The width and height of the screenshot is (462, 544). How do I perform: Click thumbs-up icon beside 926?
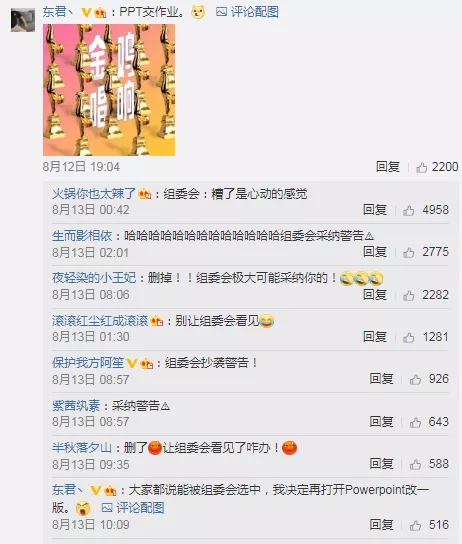(x=415, y=380)
